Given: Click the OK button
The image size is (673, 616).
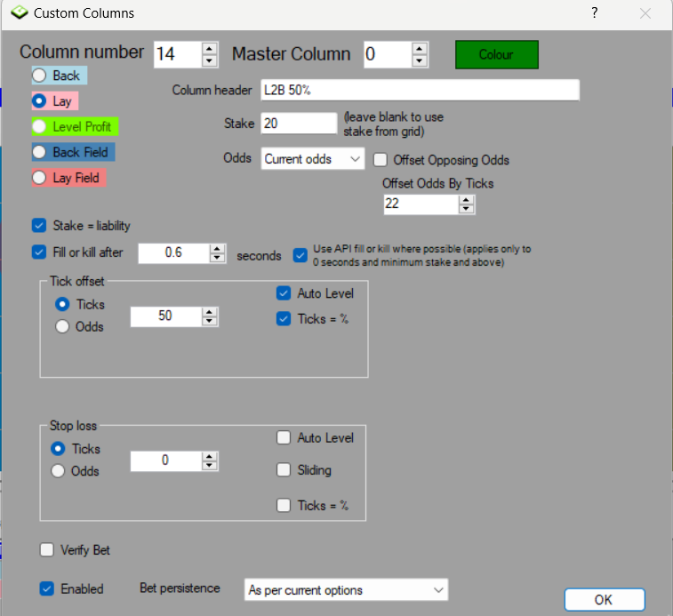Looking at the screenshot, I should pyautogui.click(x=605, y=599).
